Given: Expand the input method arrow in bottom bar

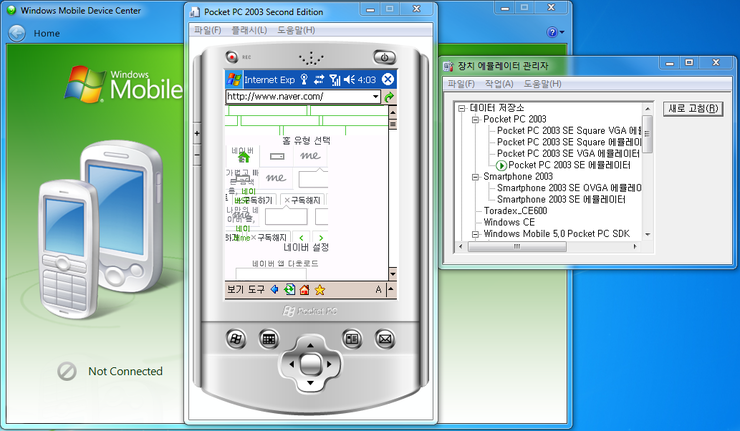Looking at the screenshot, I should tap(391, 290).
